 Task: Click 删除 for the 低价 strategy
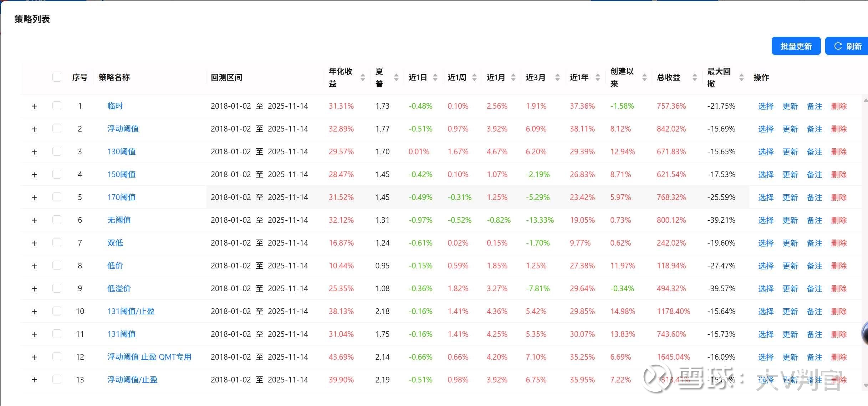[x=838, y=266]
